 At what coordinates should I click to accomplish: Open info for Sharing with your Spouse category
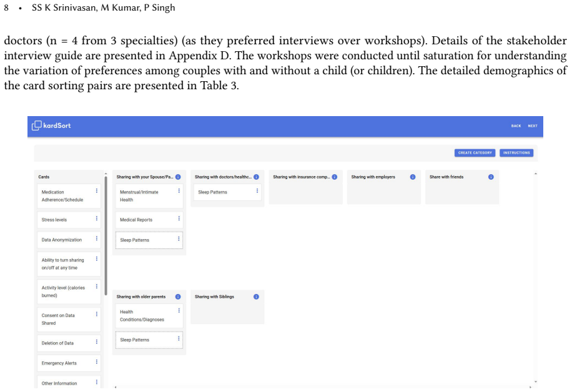pos(178,177)
